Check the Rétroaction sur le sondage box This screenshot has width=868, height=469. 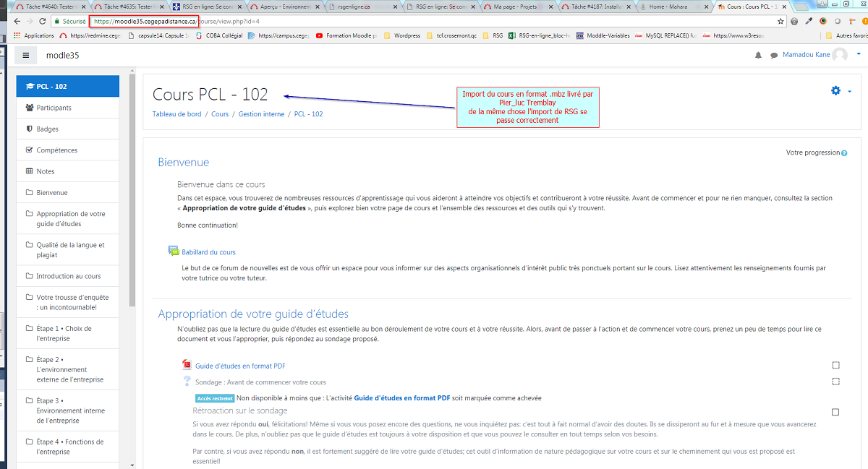pos(835,412)
